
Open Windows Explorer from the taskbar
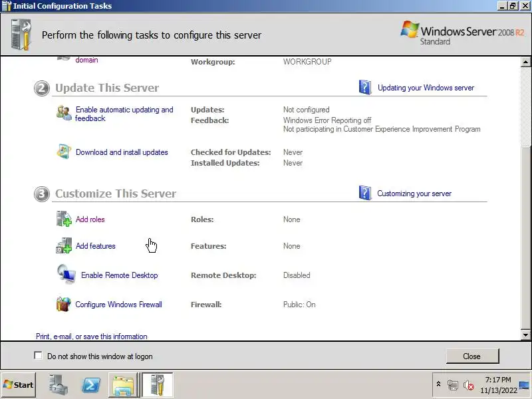click(124, 385)
